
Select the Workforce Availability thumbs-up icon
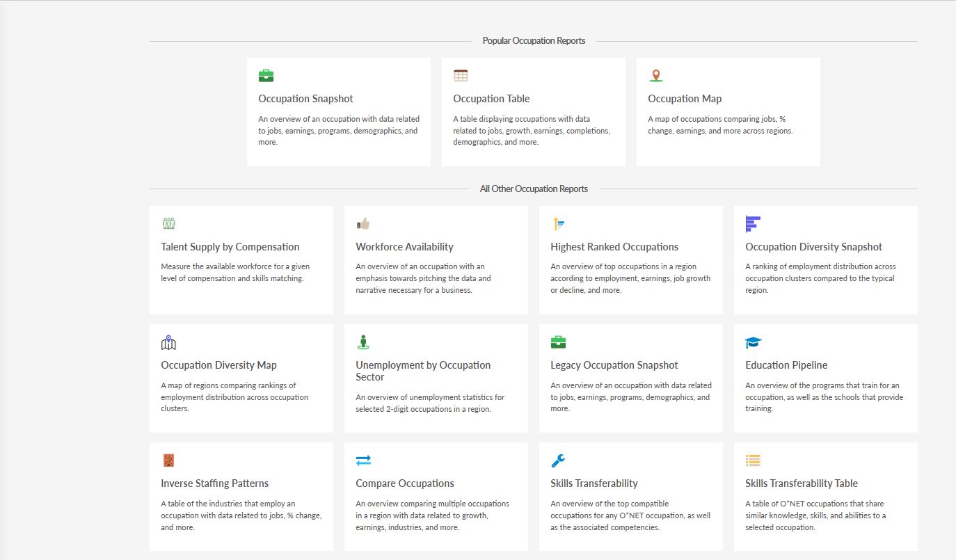pyautogui.click(x=363, y=223)
